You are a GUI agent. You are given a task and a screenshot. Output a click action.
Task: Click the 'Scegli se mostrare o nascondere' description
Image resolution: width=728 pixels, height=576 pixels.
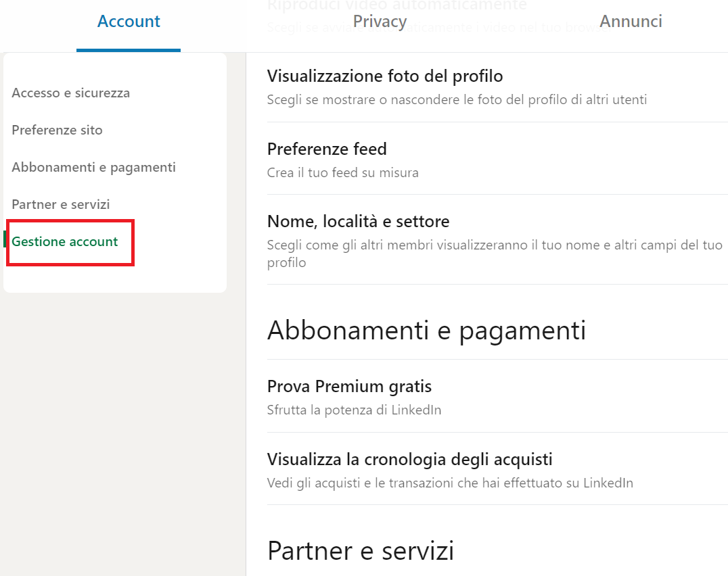457,100
